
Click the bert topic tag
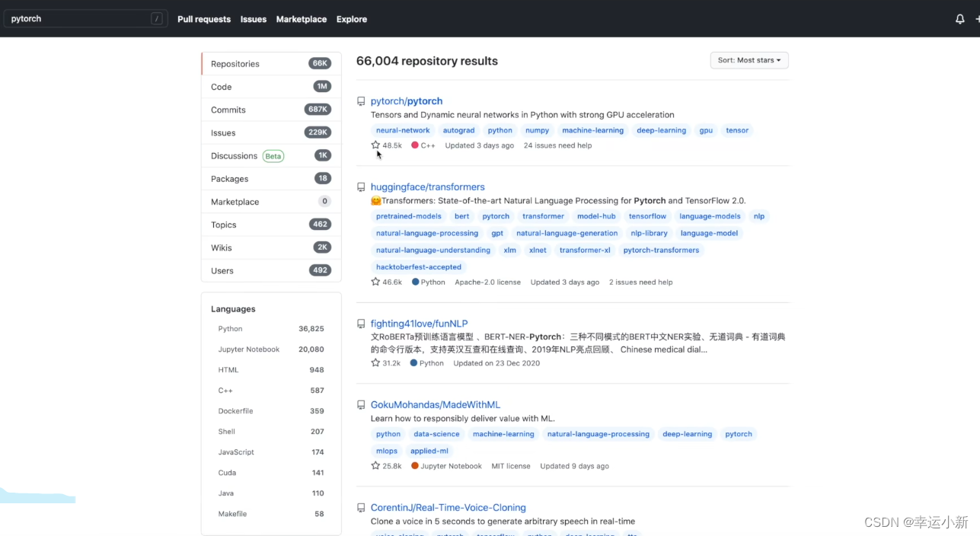(x=462, y=216)
